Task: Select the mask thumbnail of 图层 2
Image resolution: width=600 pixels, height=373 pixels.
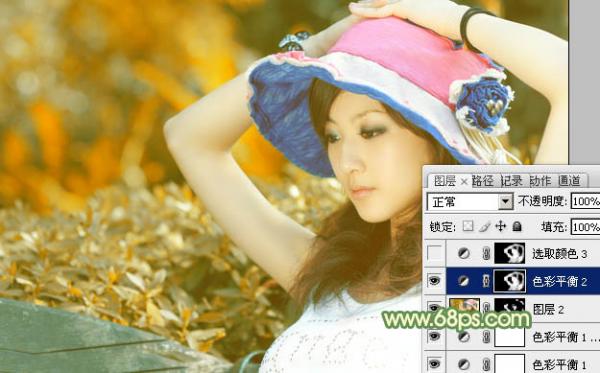Action: [510, 306]
